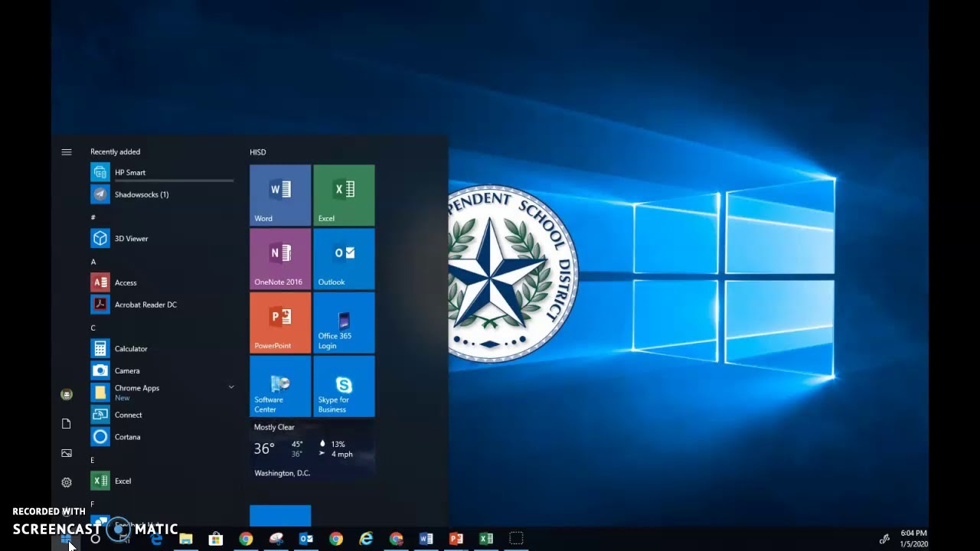
Task: Click the 'C' letter group header
Action: pyautogui.click(x=93, y=328)
